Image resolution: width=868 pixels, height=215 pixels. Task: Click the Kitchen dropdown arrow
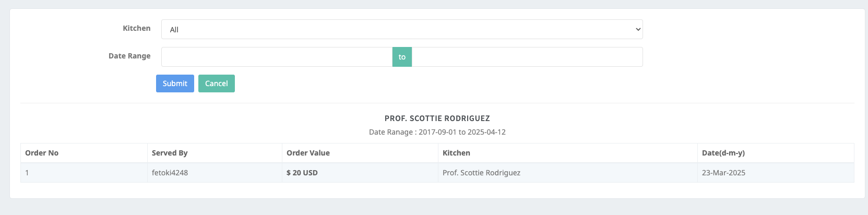(638, 29)
